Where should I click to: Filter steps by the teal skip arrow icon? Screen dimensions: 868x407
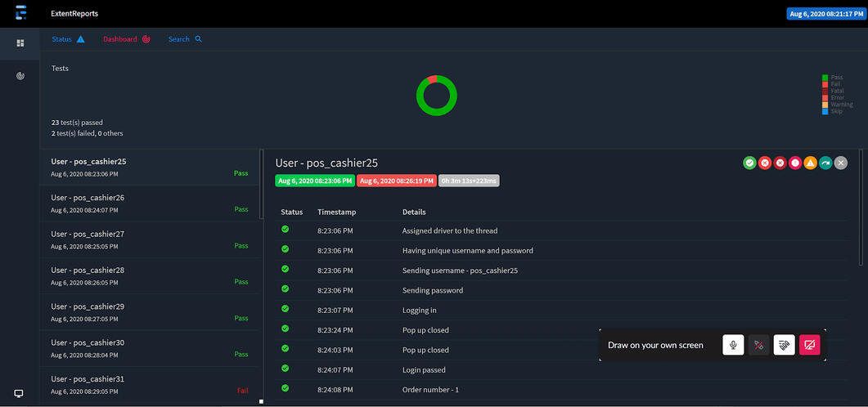coord(825,163)
